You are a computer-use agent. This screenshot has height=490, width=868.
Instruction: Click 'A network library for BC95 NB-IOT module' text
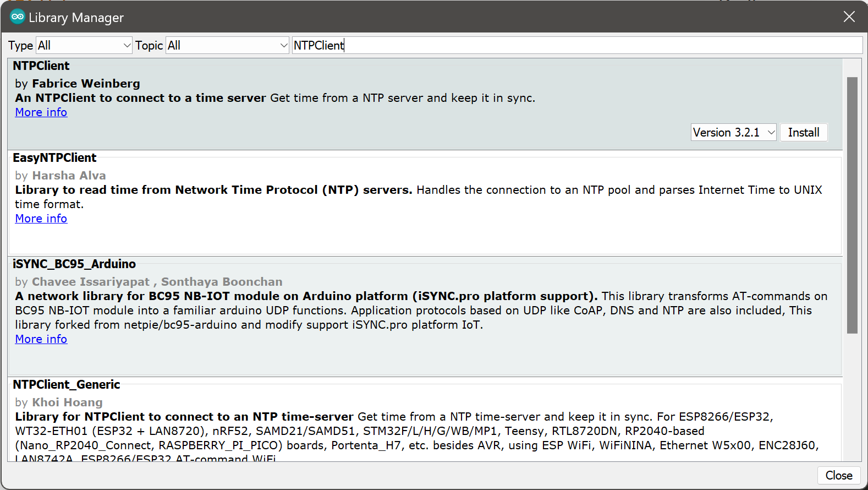coord(306,296)
